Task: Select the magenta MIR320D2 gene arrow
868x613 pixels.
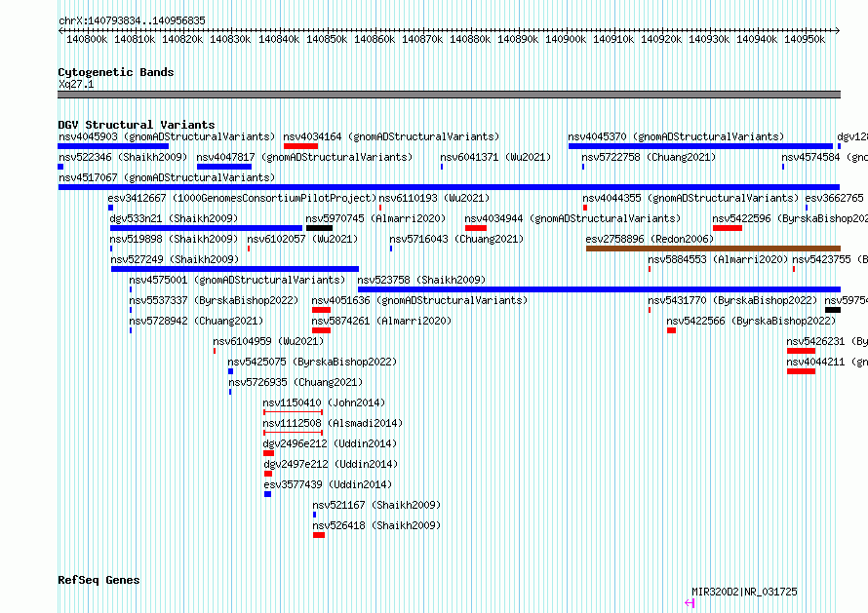Action: (x=690, y=603)
